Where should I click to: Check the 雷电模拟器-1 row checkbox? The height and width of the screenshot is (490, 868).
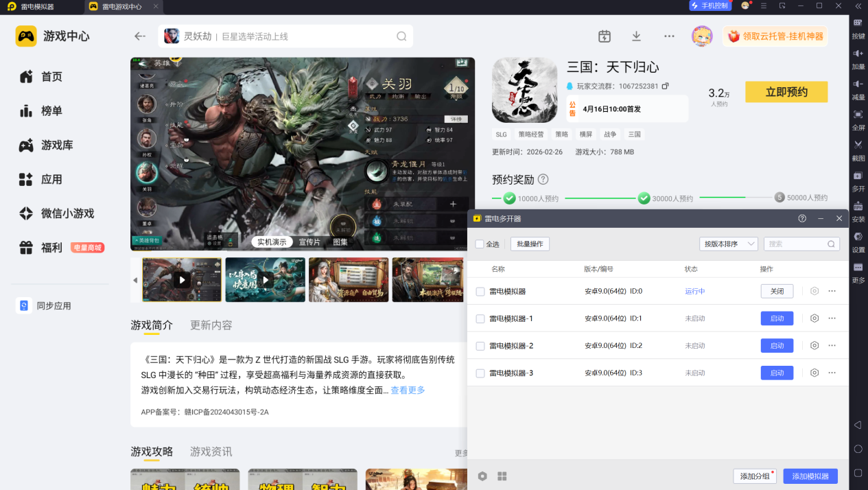pos(480,319)
